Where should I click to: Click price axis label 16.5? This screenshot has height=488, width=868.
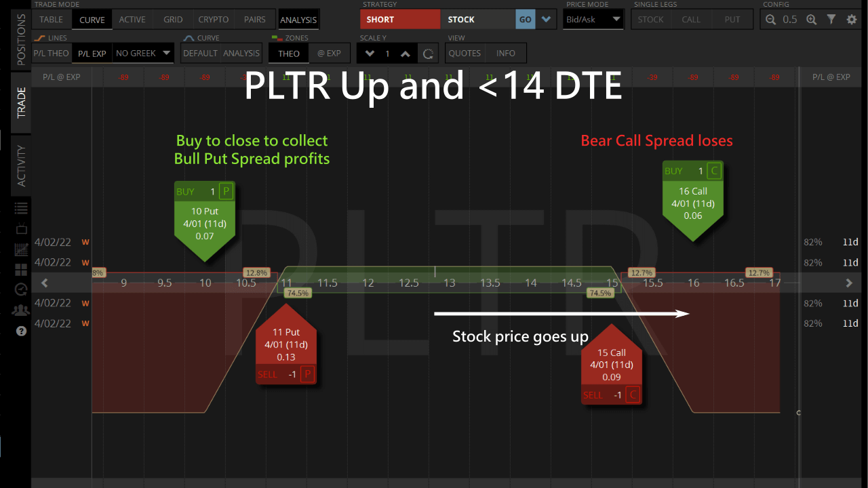tap(734, 283)
